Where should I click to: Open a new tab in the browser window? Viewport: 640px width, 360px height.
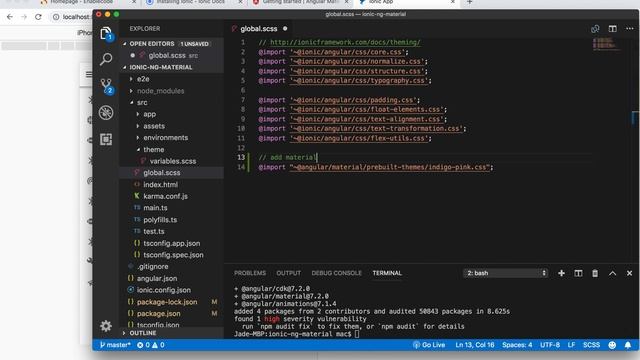coord(469,2)
